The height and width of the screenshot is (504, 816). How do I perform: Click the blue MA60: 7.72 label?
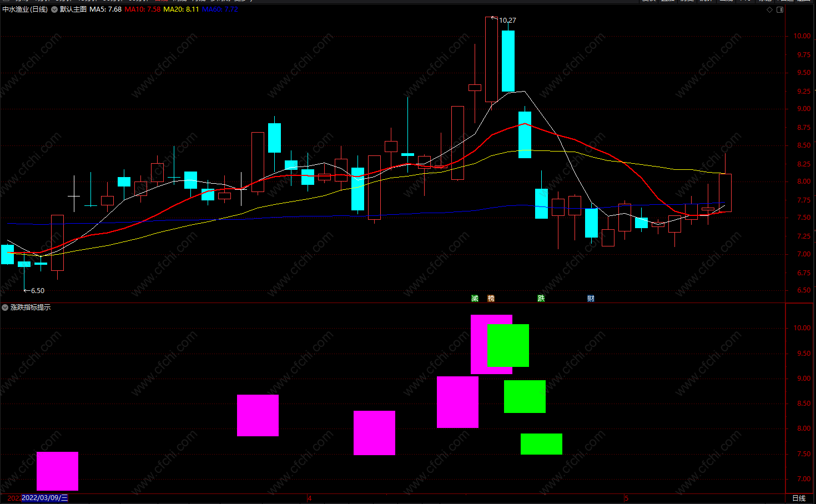(220, 9)
